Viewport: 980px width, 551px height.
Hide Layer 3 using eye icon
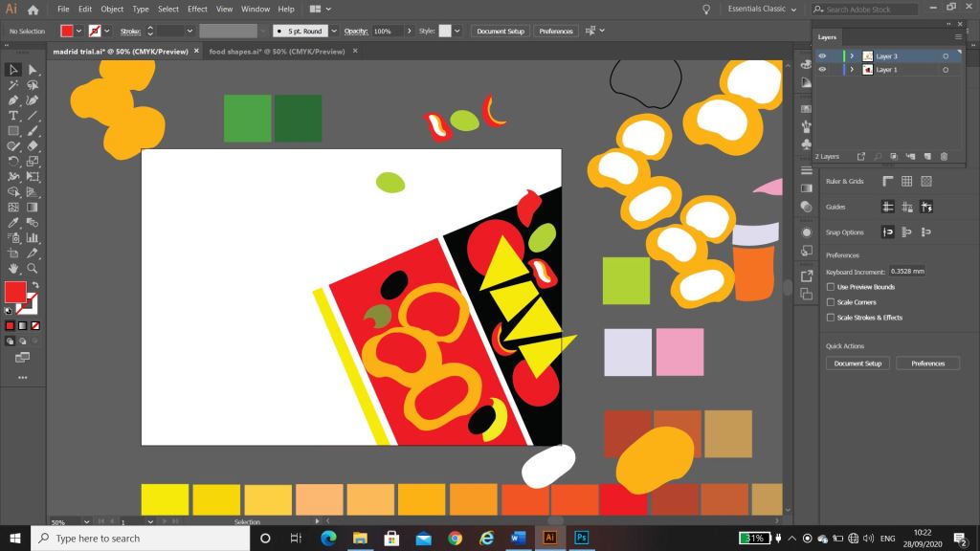pos(822,56)
